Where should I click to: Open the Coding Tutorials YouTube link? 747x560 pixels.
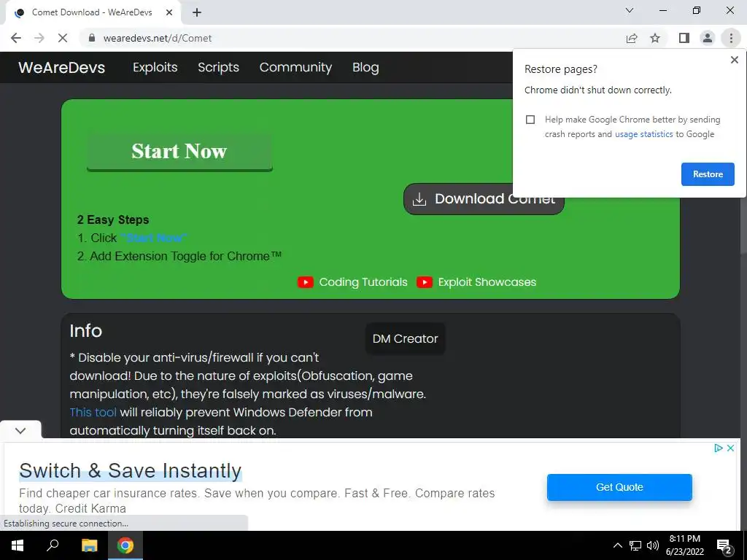coord(363,282)
